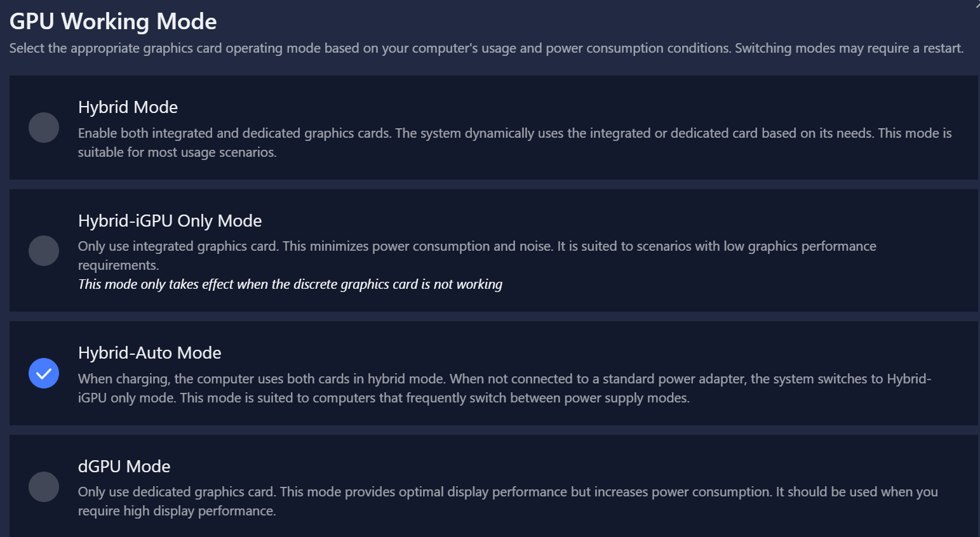Click the 'Switching modes may require a restart' subtitle

click(x=849, y=48)
